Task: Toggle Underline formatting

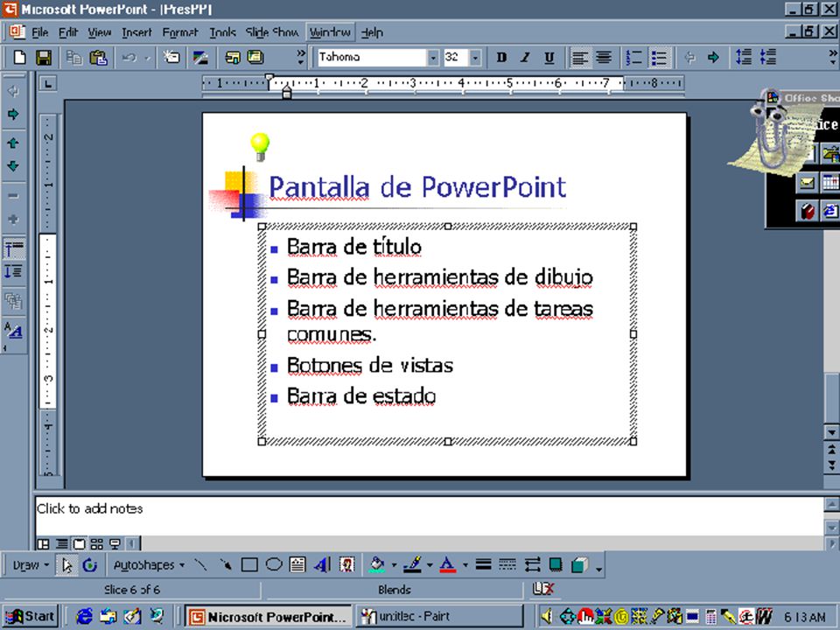Action: (x=549, y=58)
